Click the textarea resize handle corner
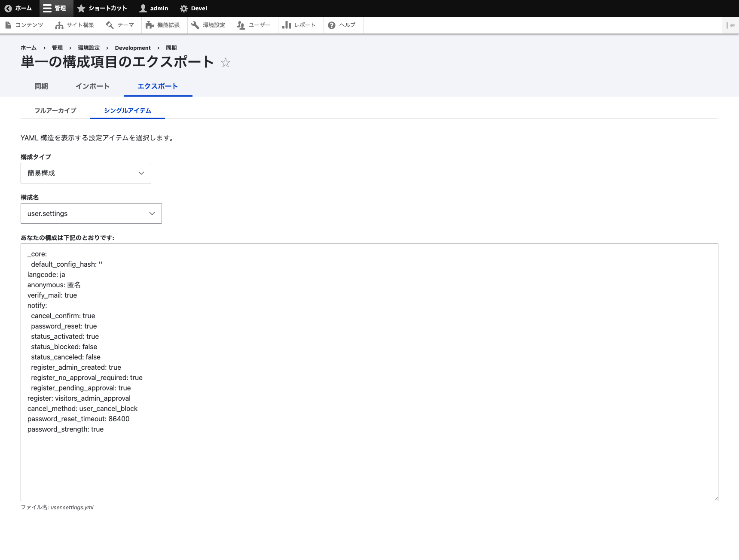This screenshot has height=560, width=739. (x=715, y=498)
